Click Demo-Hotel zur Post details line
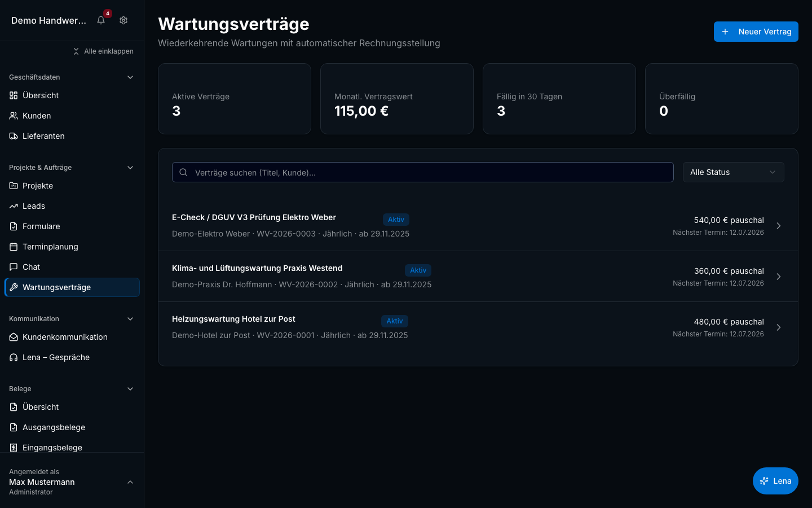The width and height of the screenshot is (812, 508). pos(290,335)
